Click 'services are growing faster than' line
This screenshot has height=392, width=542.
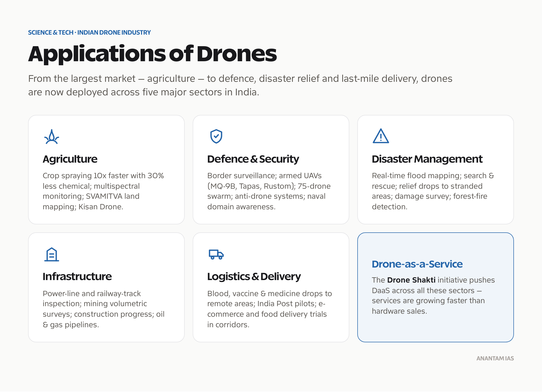pyautogui.click(x=428, y=301)
